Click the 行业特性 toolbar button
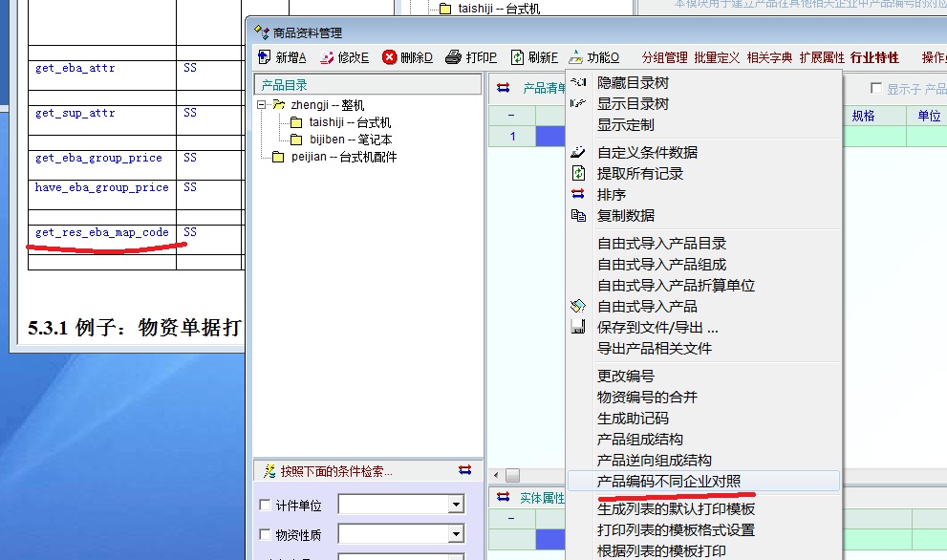The image size is (947, 560). tap(874, 57)
